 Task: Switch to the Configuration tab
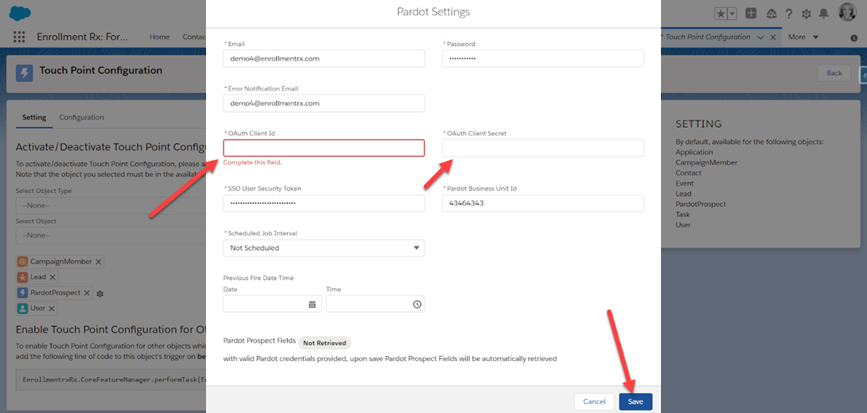[81, 117]
